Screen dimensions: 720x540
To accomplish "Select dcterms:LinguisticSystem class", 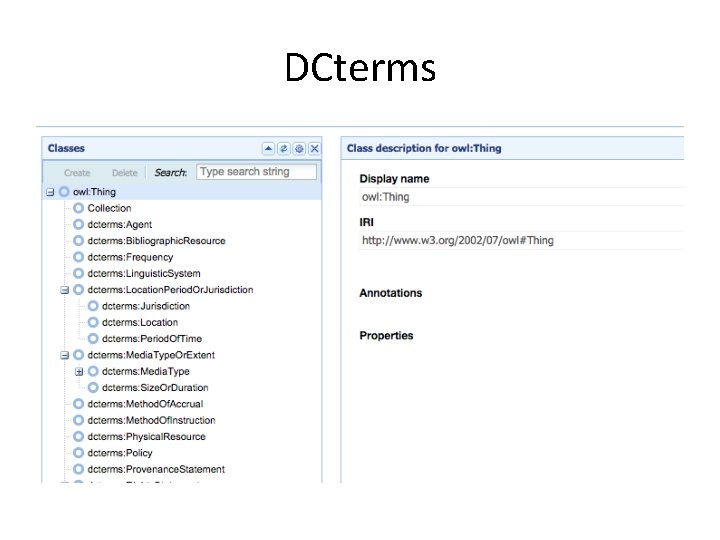I will (144, 273).
